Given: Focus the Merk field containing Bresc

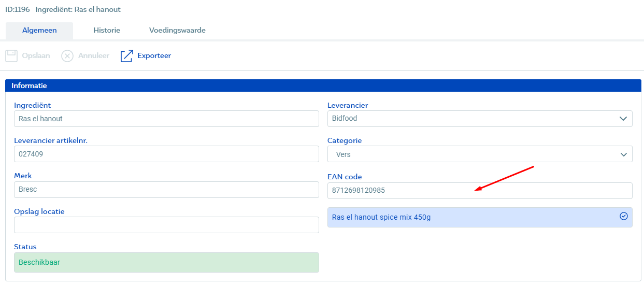Looking at the screenshot, I should (x=166, y=190).
